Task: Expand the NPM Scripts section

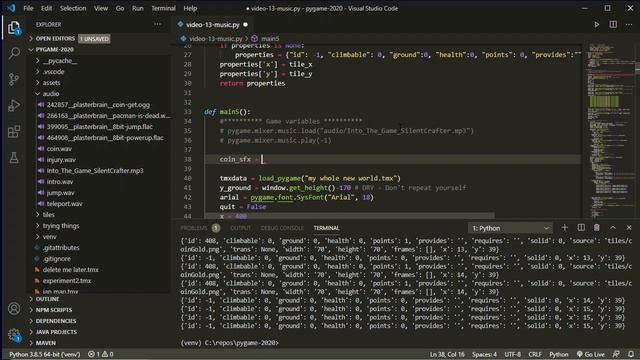Action: pyautogui.click(x=53, y=310)
